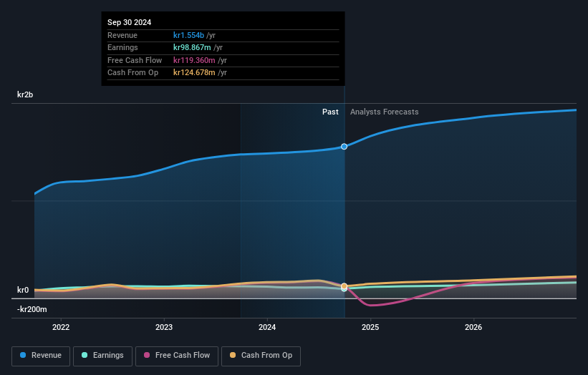588x375 pixels.
Task: Click the Revenue data point marker on blue line
Action: pos(344,147)
